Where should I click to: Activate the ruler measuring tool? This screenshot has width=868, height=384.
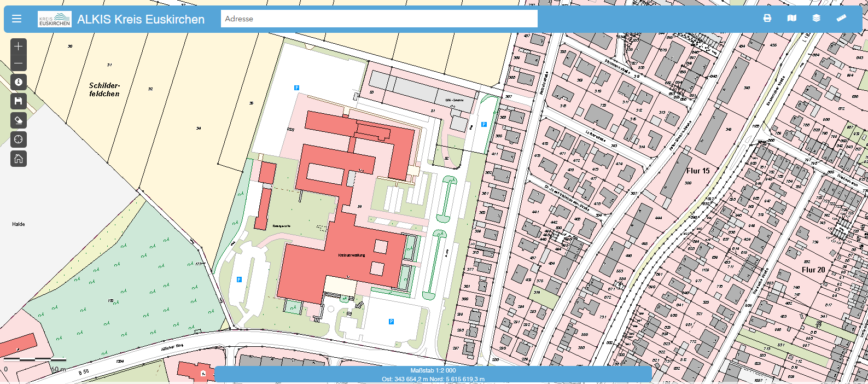841,18
